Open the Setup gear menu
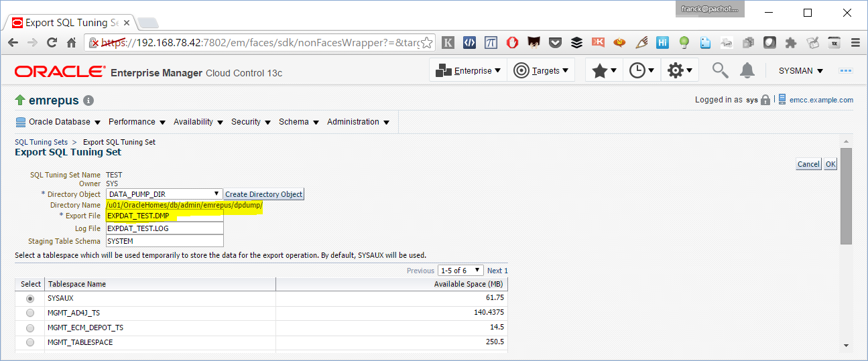Image resolution: width=868 pixels, height=361 pixels. point(680,70)
